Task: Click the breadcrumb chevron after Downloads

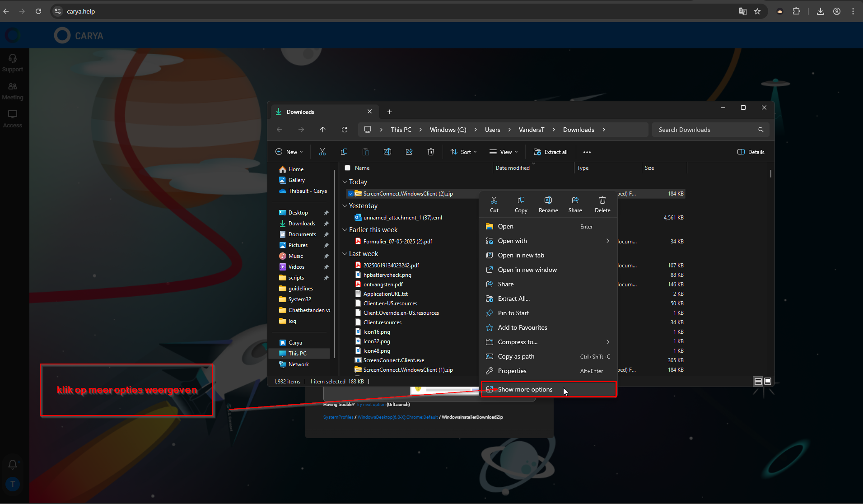Action: click(x=604, y=130)
